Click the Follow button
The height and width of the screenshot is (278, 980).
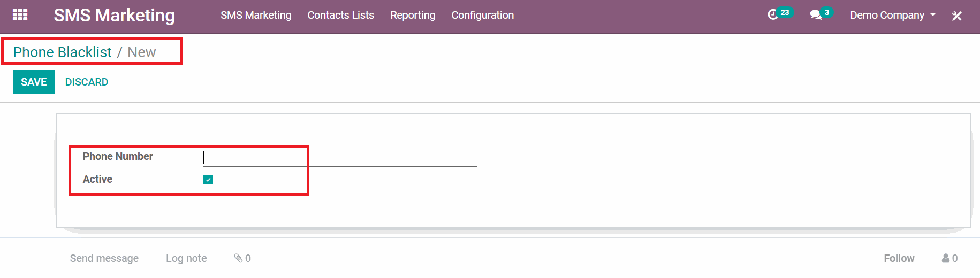click(899, 258)
